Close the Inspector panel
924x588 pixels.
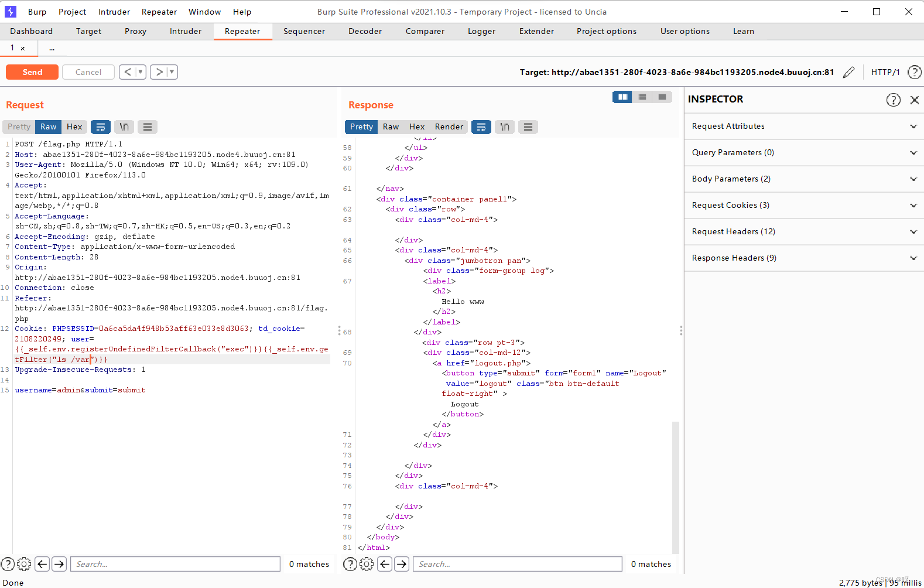coord(915,100)
